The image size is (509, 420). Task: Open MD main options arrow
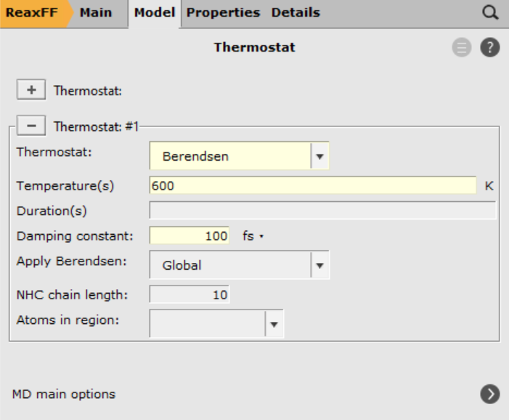490,394
